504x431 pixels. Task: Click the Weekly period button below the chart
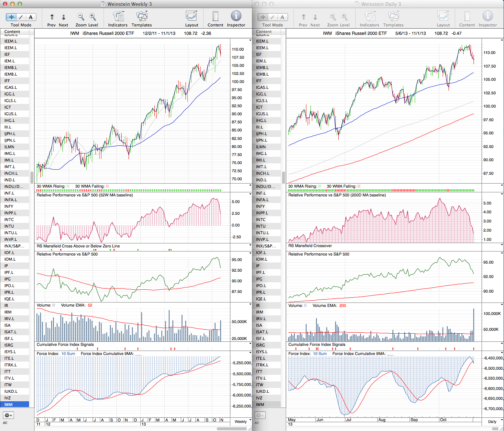click(x=241, y=421)
